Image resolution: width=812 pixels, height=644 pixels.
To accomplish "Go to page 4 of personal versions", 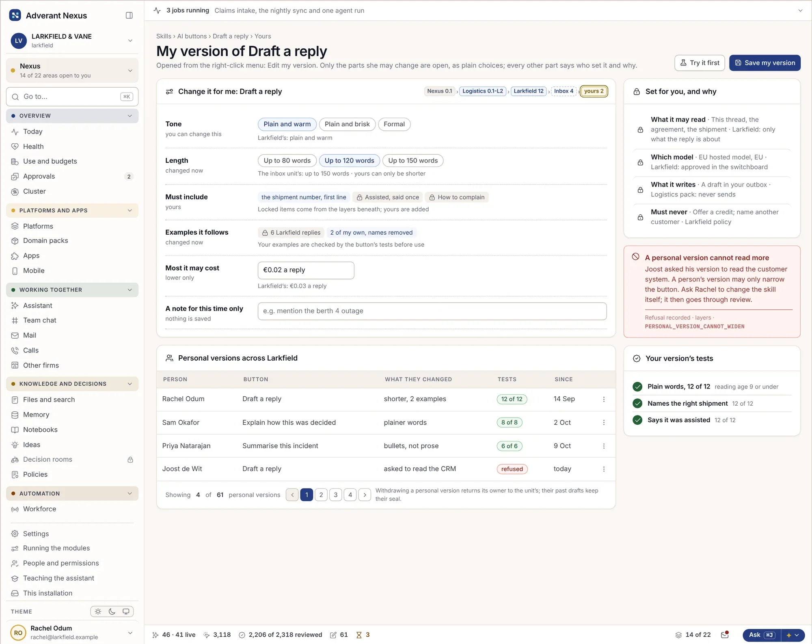I will [x=350, y=495].
